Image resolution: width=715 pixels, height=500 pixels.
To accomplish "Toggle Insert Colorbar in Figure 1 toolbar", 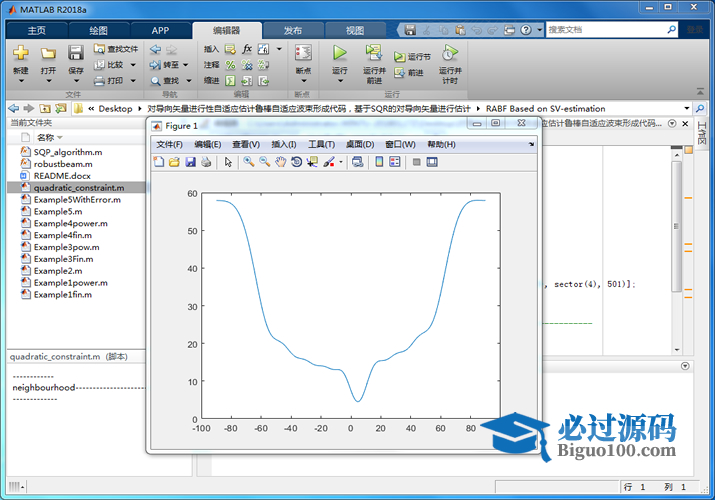I will coord(379,162).
